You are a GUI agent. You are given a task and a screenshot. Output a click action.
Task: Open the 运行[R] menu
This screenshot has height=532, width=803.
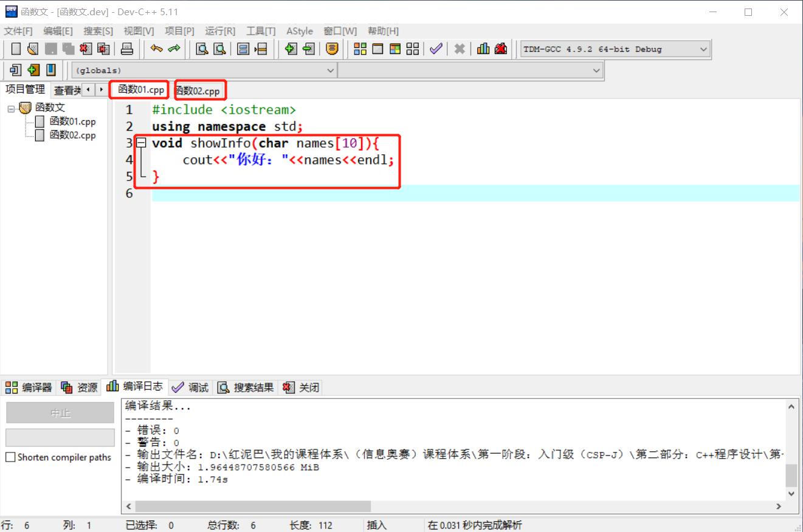pos(220,31)
